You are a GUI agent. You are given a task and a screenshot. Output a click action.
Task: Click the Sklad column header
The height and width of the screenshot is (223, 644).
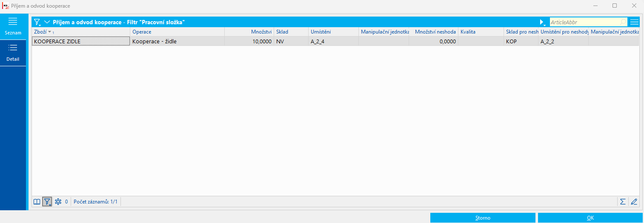pyautogui.click(x=291, y=32)
